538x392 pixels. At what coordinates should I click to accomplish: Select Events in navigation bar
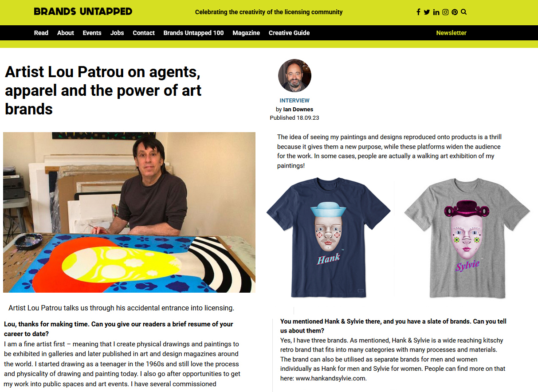coord(92,33)
